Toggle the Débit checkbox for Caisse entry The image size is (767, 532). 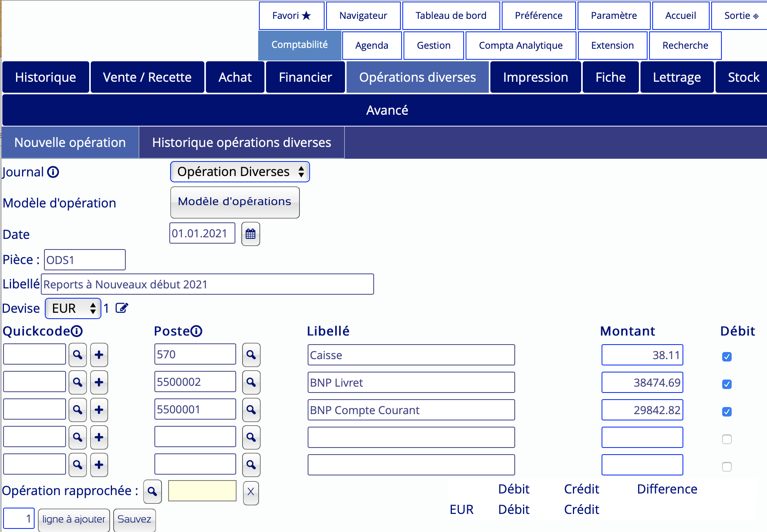click(727, 356)
